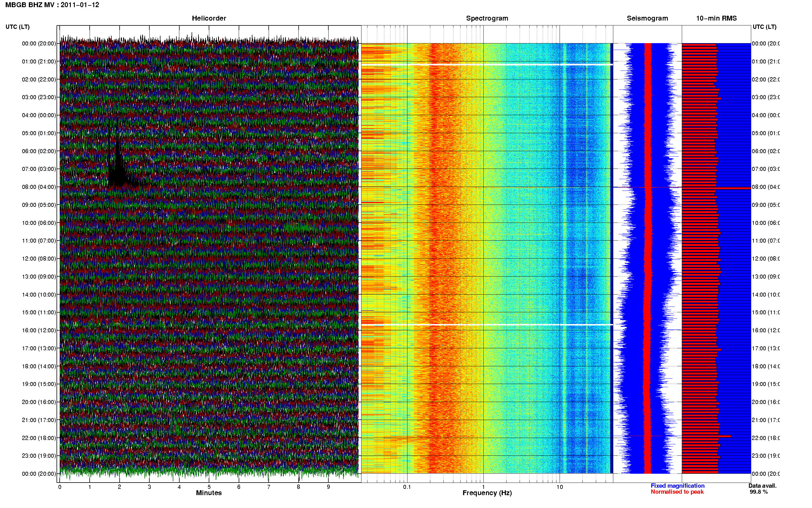Click the '16:00 (12:00)' left time label
This screenshot has height=508, width=812.
point(39,330)
